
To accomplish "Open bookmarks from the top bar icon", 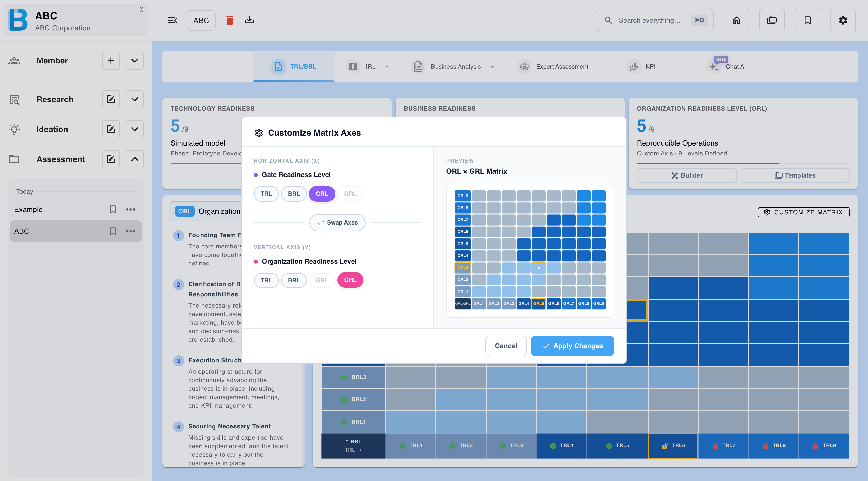I will point(807,20).
